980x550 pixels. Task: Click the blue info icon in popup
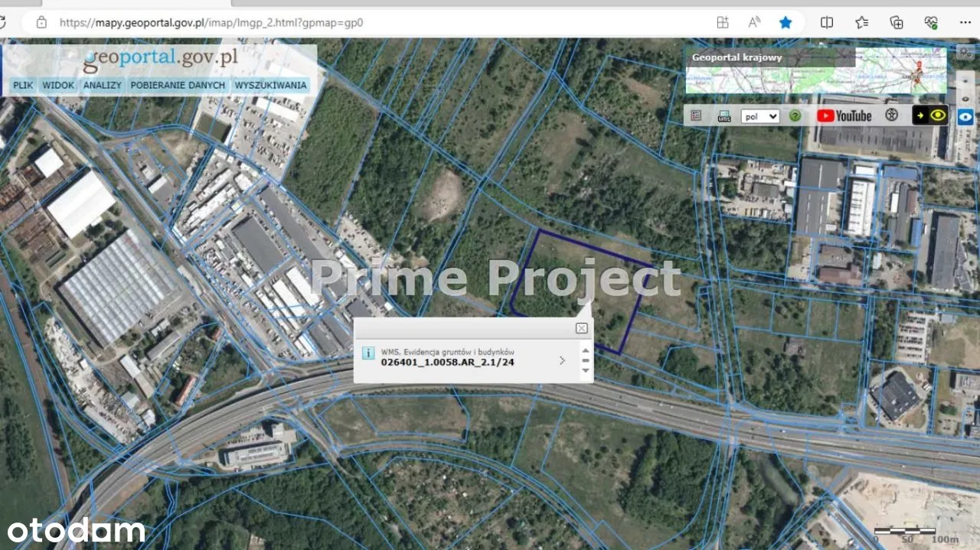pos(368,353)
